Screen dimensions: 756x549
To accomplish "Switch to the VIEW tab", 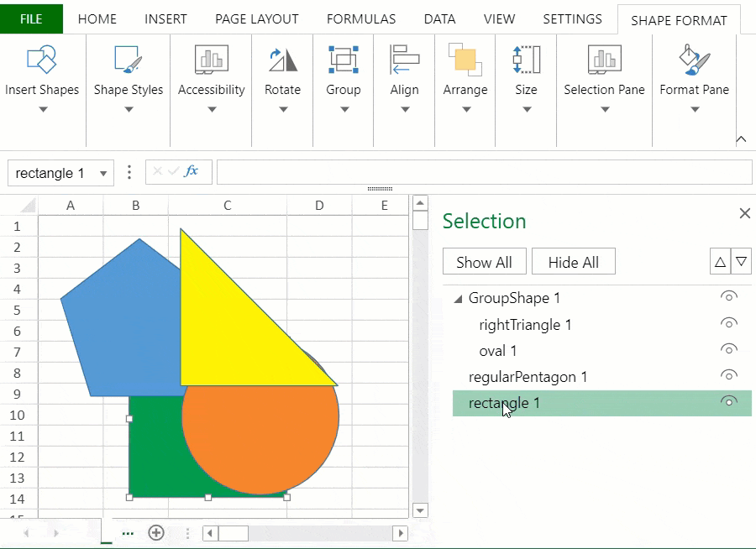I will coord(499,18).
